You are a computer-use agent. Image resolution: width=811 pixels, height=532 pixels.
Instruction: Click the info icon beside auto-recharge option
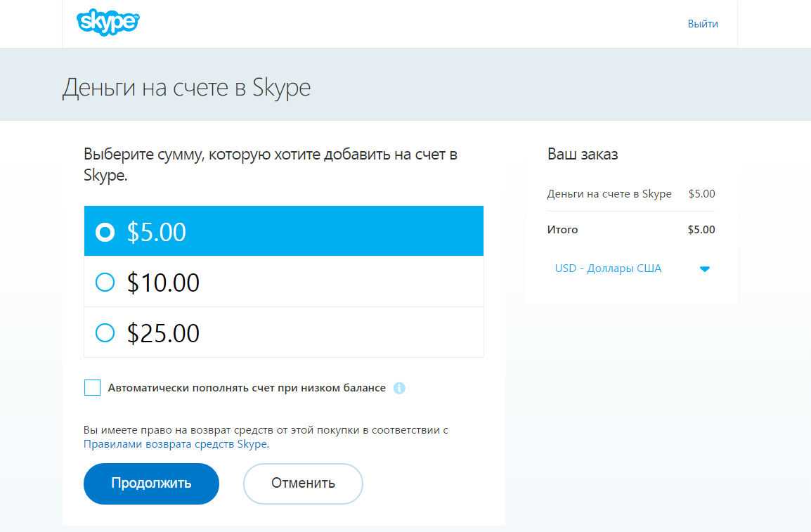click(x=399, y=388)
